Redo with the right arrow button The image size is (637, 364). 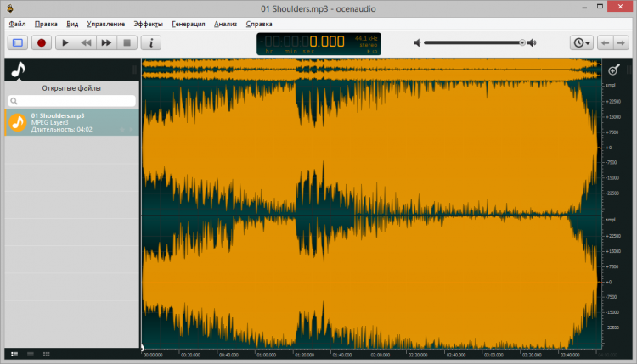click(x=621, y=42)
